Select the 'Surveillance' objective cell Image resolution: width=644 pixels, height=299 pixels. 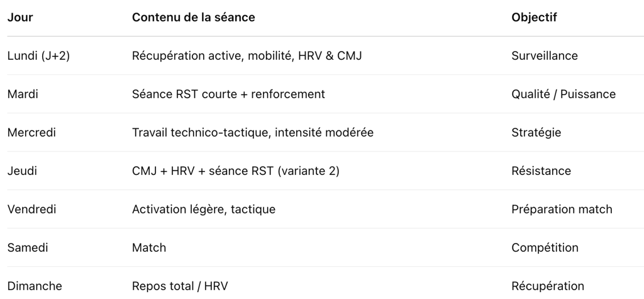[x=545, y=56]
